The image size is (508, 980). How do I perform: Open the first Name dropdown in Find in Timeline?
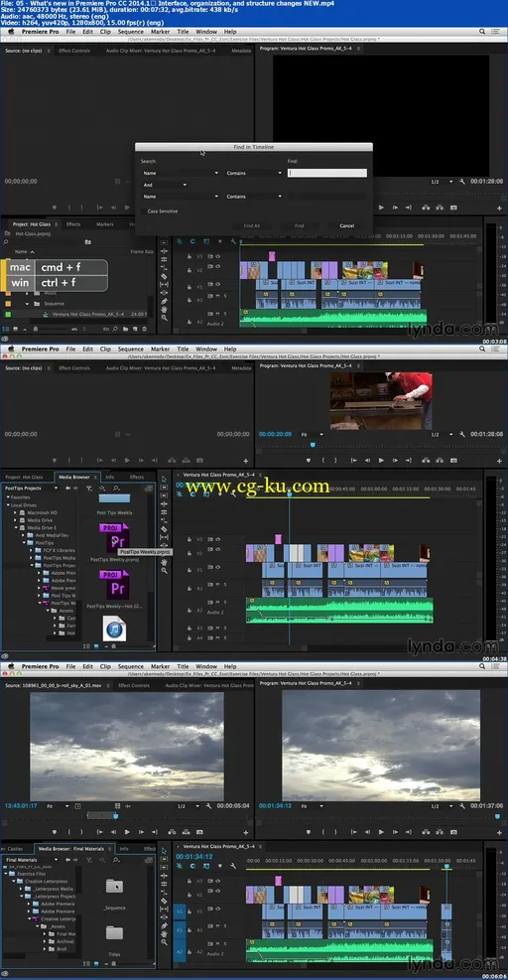[x=180, y=173]
